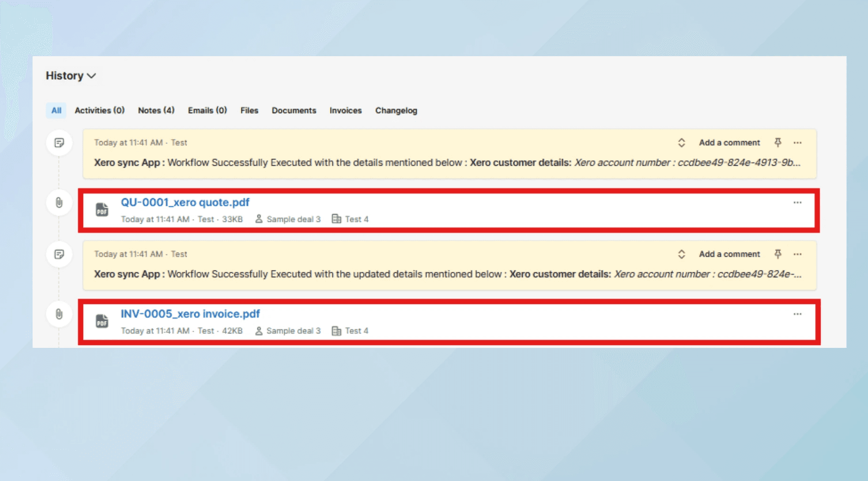The width and height of the screenshot is (868, 481).
Task: Click '42KB' file size of invoice
Action: (x=232, y=331)
